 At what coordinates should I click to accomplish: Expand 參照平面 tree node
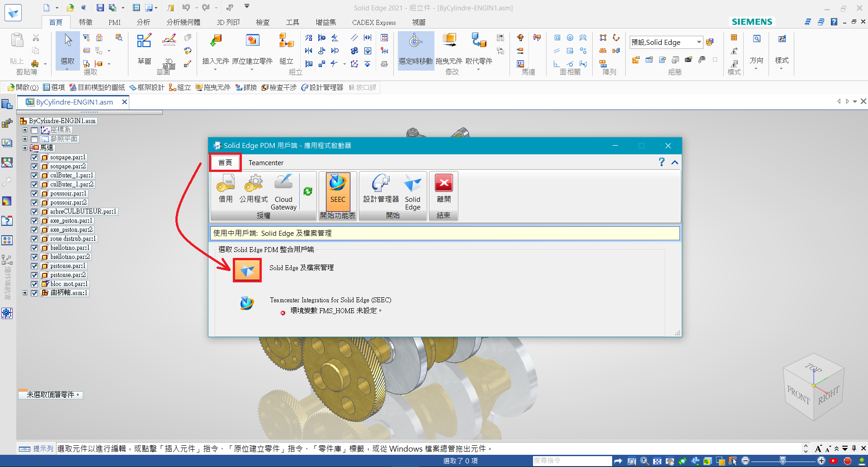point(25,139)
